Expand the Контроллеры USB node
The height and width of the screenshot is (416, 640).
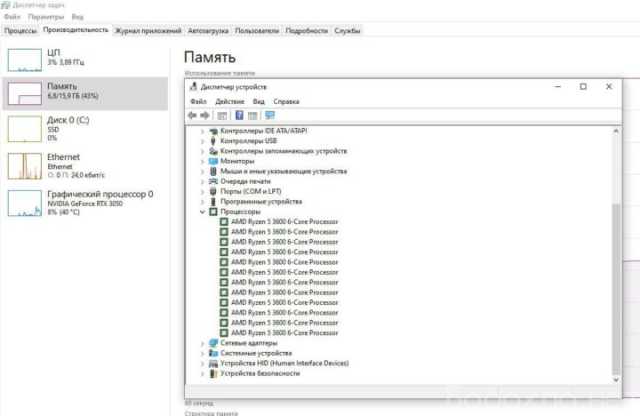point(203,141)
